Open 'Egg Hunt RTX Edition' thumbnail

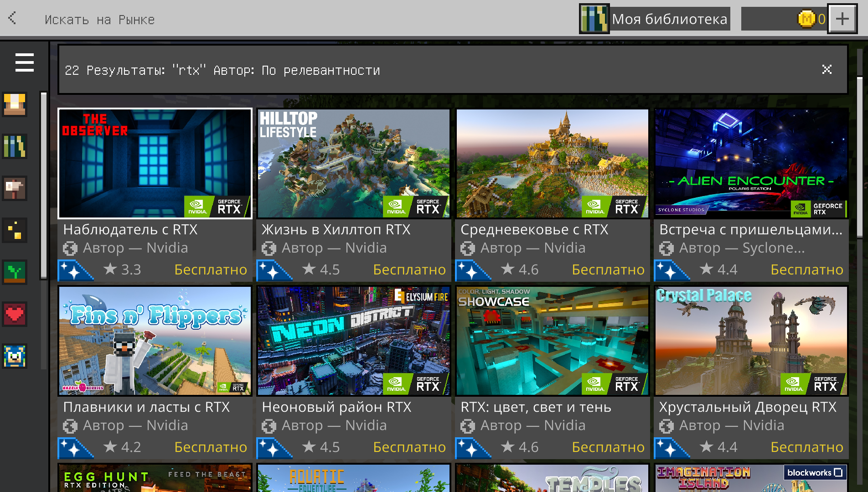(x=155, y=478)
